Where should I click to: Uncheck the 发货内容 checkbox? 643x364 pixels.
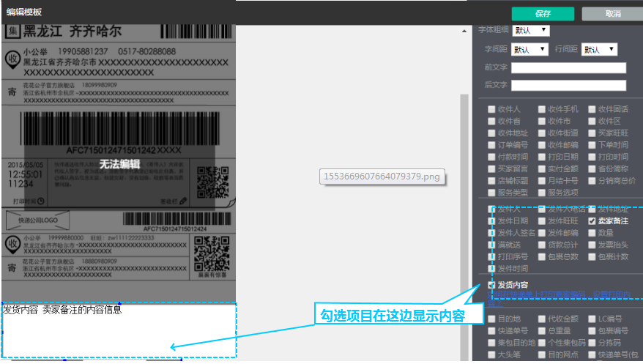pyautogui.click(x=491, y=285)
